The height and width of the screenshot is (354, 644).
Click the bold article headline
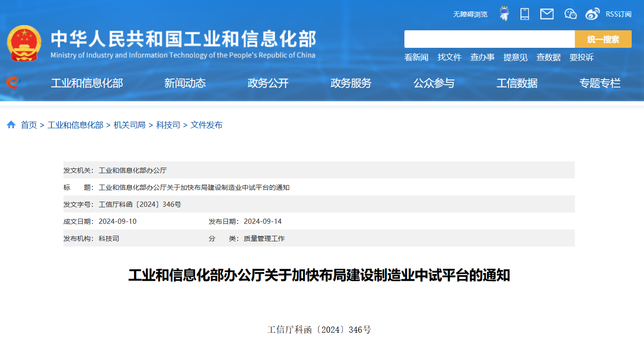point(319,275)
